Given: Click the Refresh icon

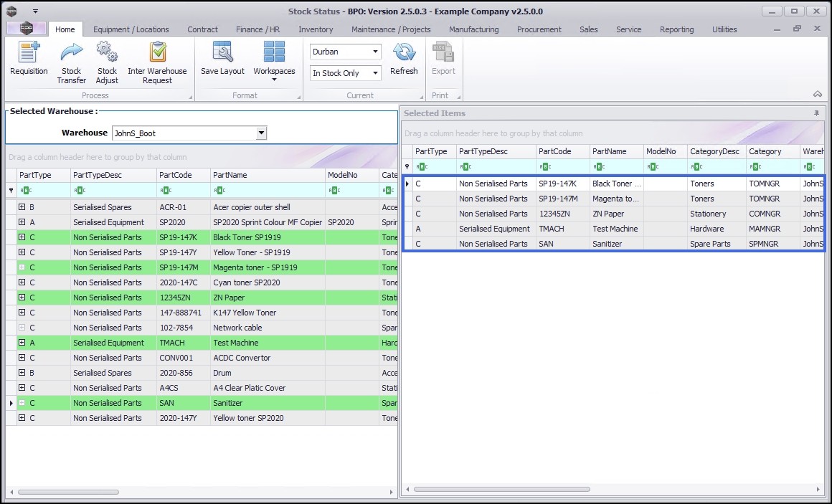Looking at the screenshot, I should 404,53.
